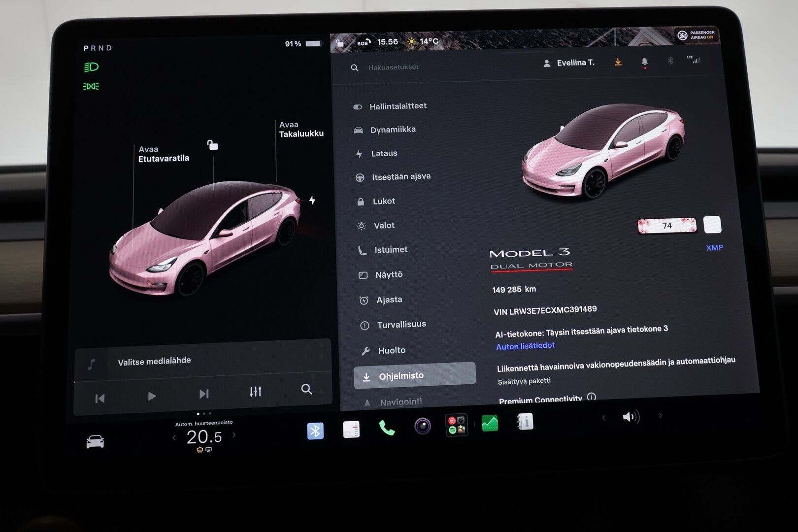Decrease cabin temperature with left arrow
Image resolution: width=798 pixels, height=532 pixels.
(x=174, y=437)
